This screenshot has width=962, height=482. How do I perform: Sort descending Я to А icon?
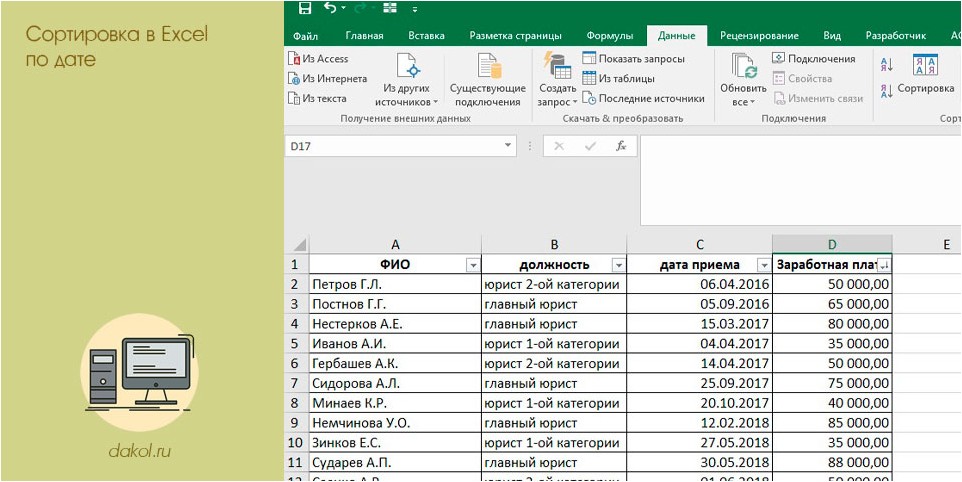coord(887,91)
